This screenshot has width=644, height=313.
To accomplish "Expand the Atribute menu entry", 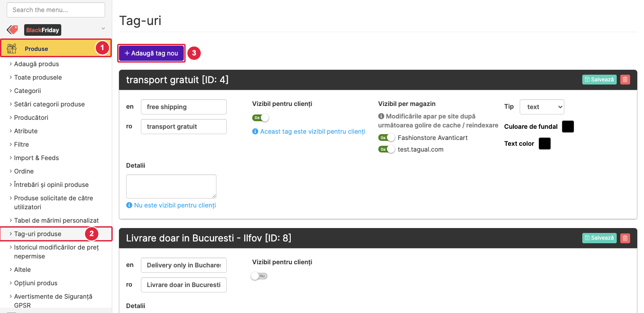I will pos(26,131).
